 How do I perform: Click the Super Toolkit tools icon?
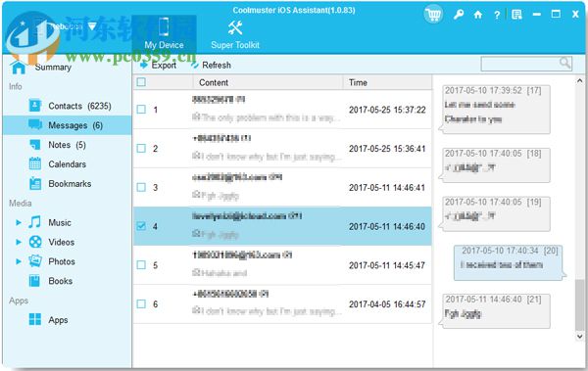[235, 28]
